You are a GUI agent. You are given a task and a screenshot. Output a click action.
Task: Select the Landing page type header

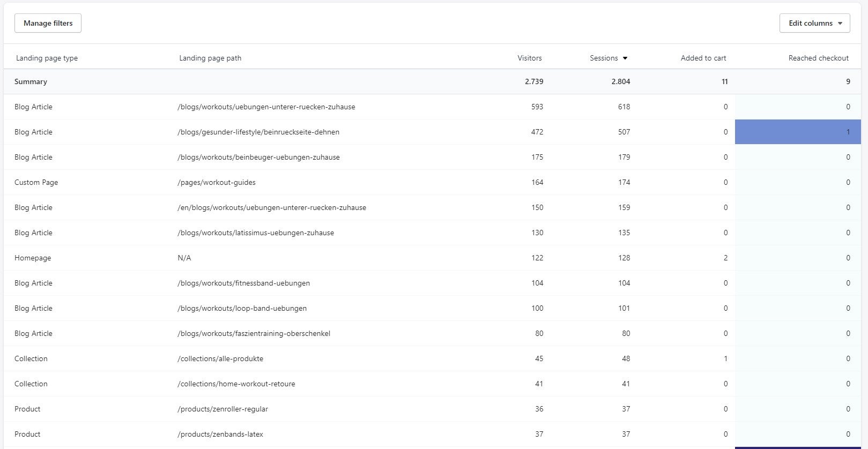click(47, 58)
